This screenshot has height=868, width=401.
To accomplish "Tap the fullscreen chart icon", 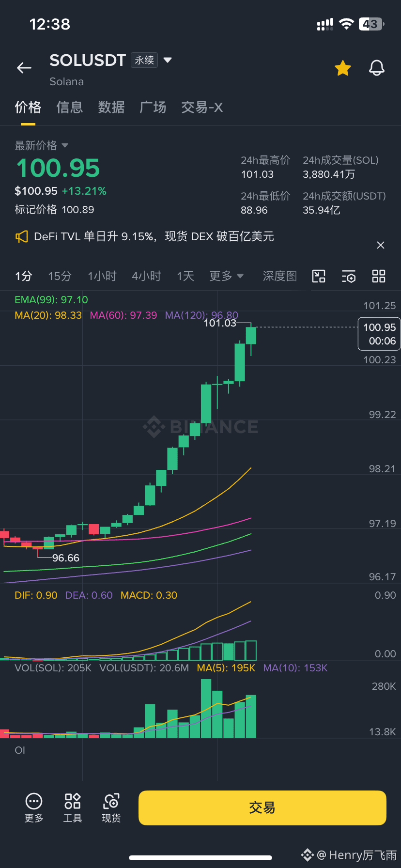I will pyautogui.click(x=319, y=276).
